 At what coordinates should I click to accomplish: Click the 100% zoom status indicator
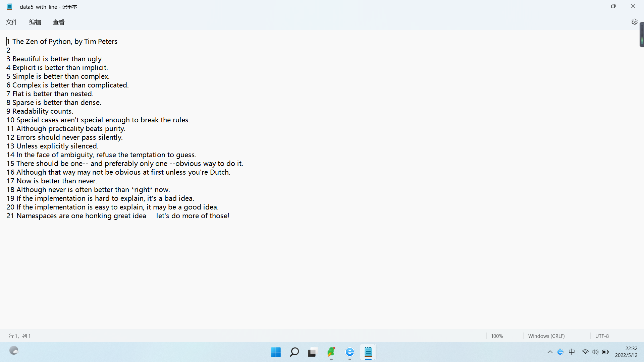point(497,336)
